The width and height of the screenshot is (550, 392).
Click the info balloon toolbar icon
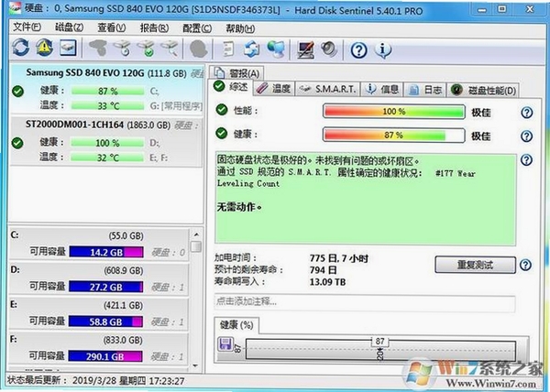coord(383,50)
